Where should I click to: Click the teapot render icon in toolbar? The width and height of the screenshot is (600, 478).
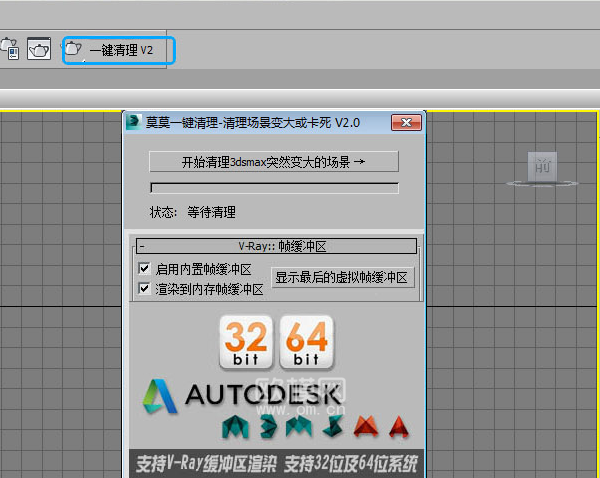[x=39, y=49]
